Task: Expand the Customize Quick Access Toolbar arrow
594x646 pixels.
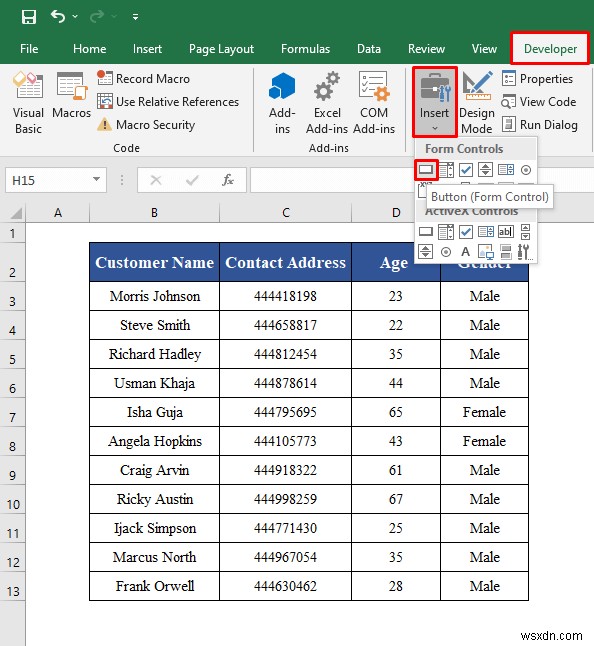Action: pyautogui.click(x=135, y=17)
